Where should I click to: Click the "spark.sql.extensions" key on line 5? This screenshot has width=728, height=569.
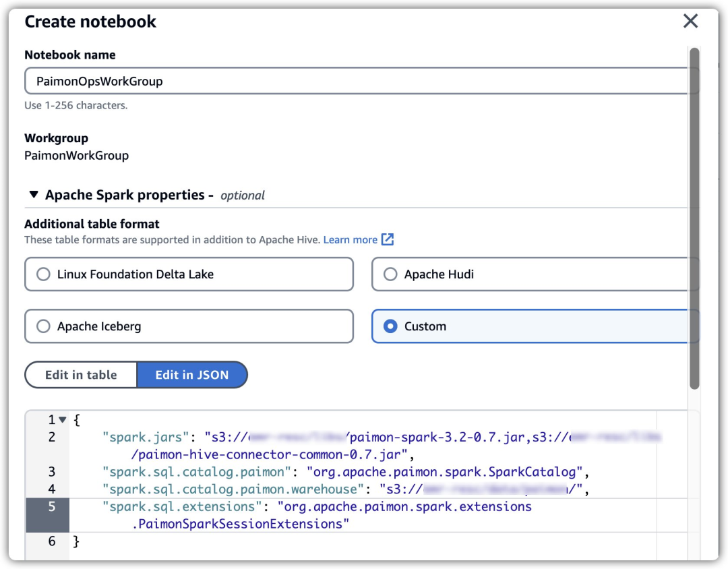click(x=182, y=506)
